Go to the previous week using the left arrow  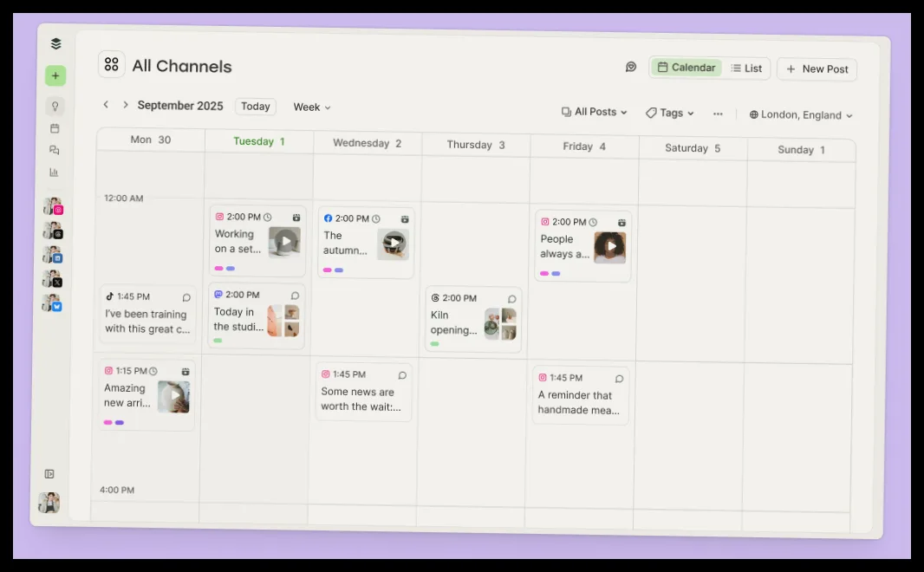click(106, 104)
